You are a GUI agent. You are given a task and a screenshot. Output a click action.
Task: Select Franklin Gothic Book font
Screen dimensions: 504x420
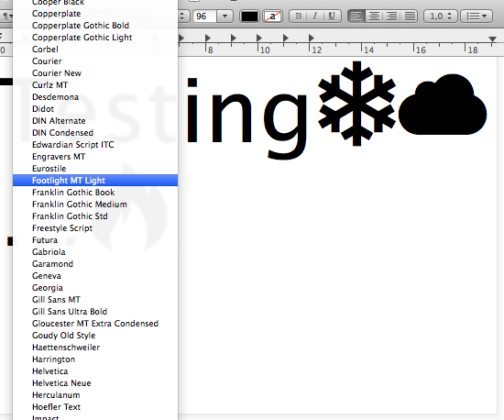95,192
